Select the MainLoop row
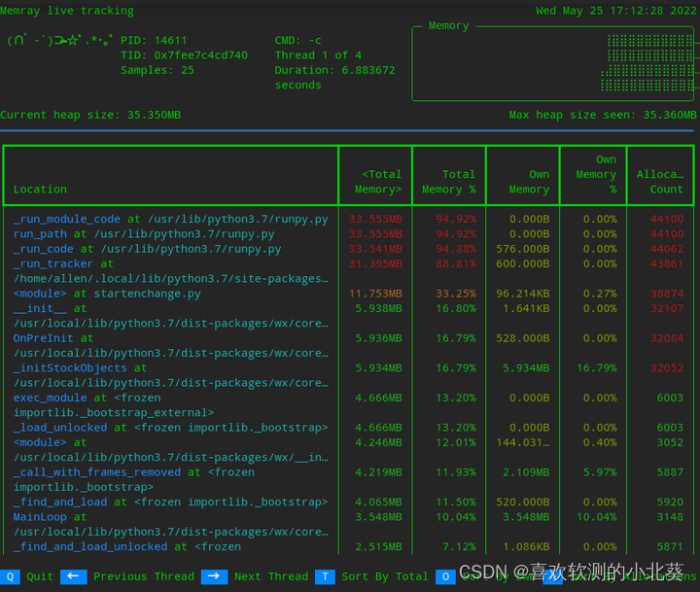Image resolution: width=700 pixels, height=592 pixels. [x=348, y=524]
